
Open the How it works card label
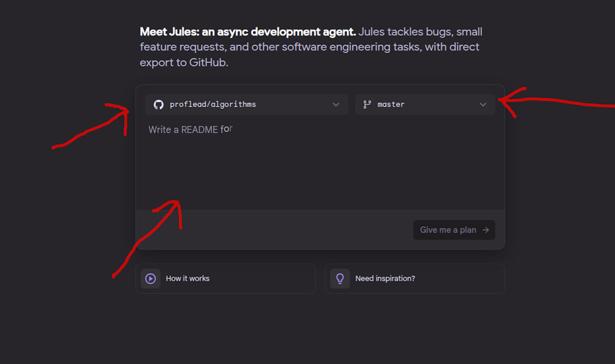tap(188, 279)
